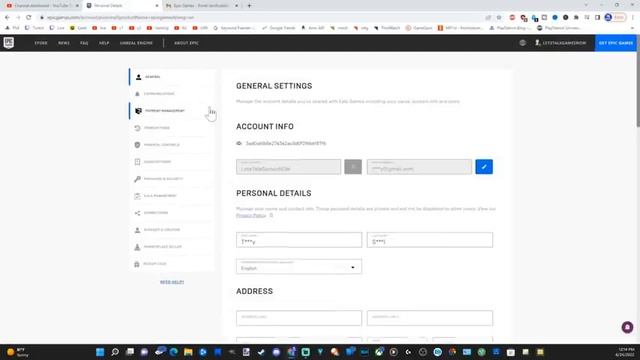The width and height of the screenshot is (640, 360).
Task: Click the language globe icon in header
Action: pos(522,43)
